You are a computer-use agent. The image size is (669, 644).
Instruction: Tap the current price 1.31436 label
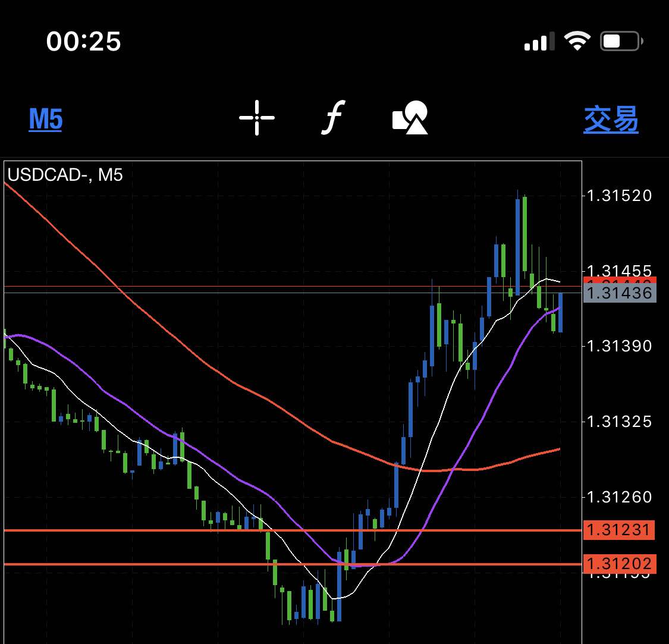pyautogui.click(x=620, y=293)
